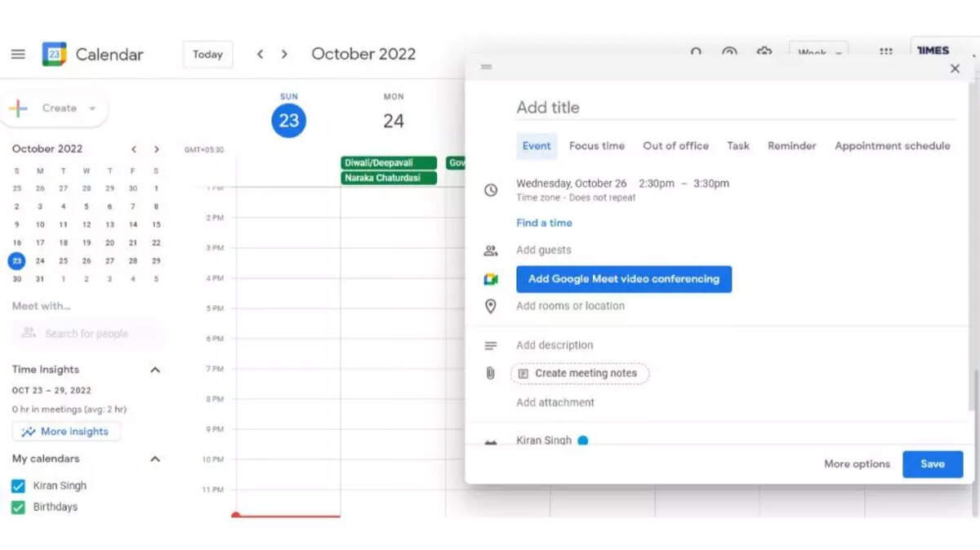Click the Add title input field
The width and height of the screenshot is (980, 550).
735,108
